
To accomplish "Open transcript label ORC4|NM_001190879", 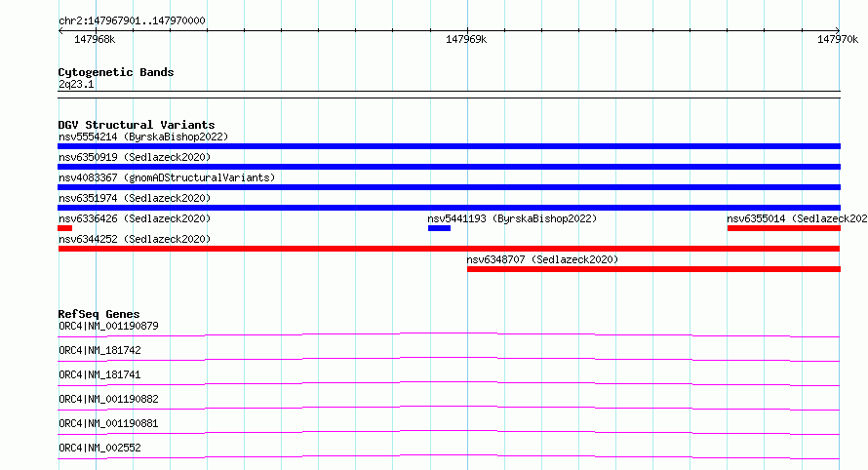I will click(x=108, y=326).
